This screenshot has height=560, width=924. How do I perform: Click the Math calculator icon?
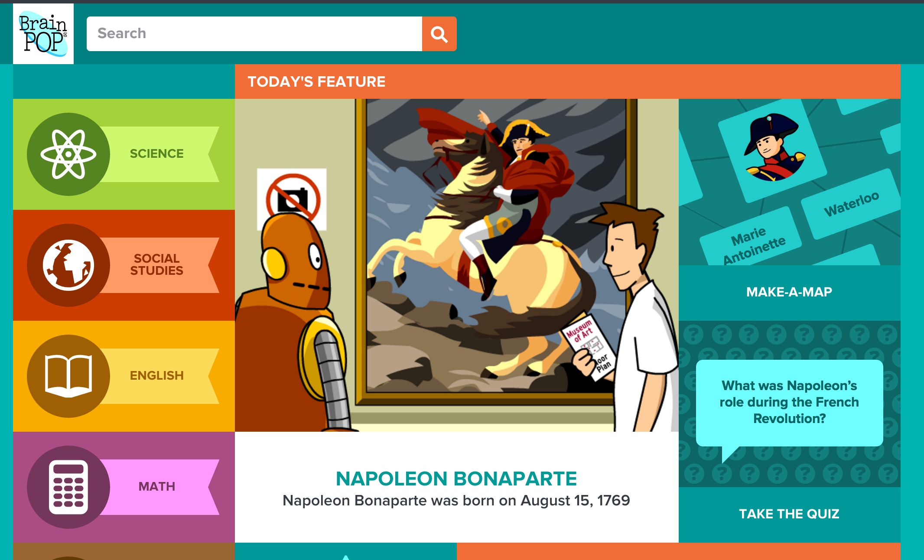[x=68, y=487]
